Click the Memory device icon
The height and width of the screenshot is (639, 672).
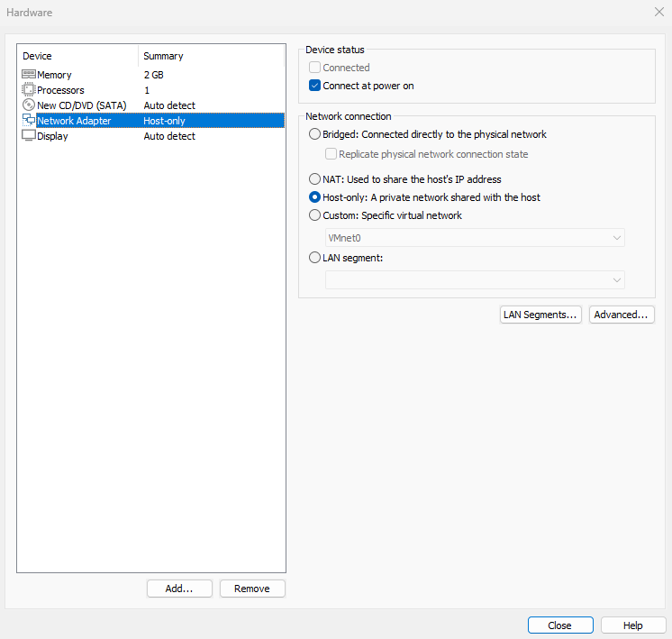coord(28,75)
